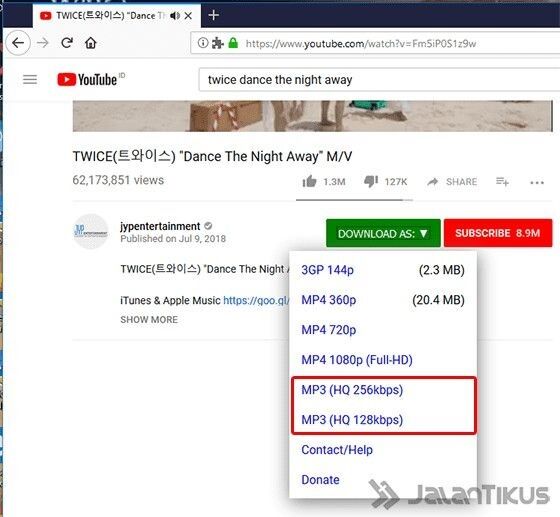Screen dimensions: 560x517
Task: Download as MP3 (HQ 256kbps)
Action: pyautogui.click(x=382, y=390)
